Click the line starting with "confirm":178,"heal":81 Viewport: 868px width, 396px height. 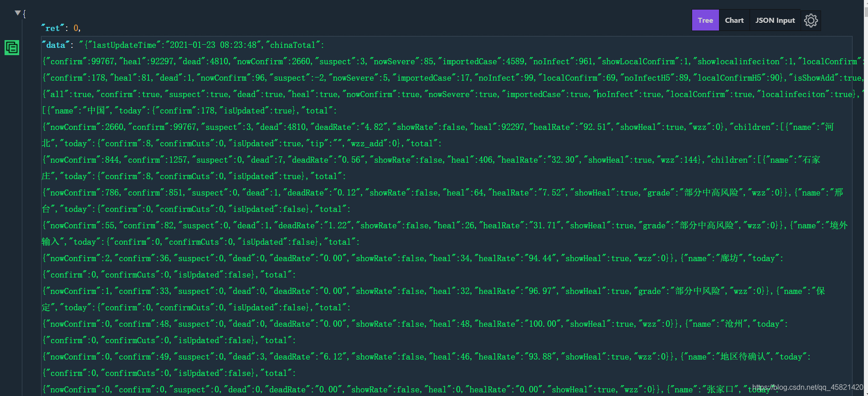pos(452,78)
